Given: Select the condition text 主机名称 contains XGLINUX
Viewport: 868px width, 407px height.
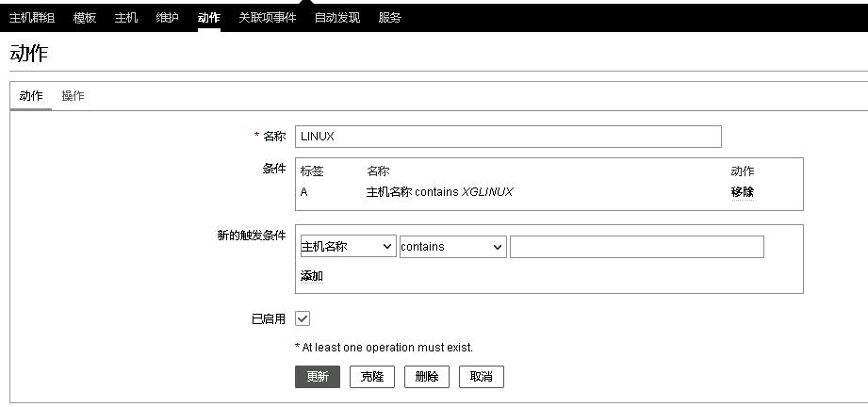Looking at the screenshot, I should (439, 192).
